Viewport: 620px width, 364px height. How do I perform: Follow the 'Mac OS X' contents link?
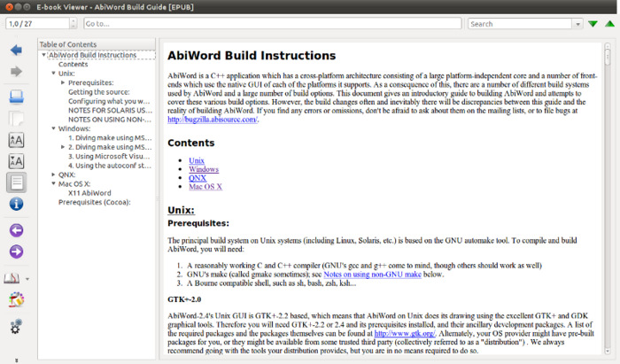205,187
